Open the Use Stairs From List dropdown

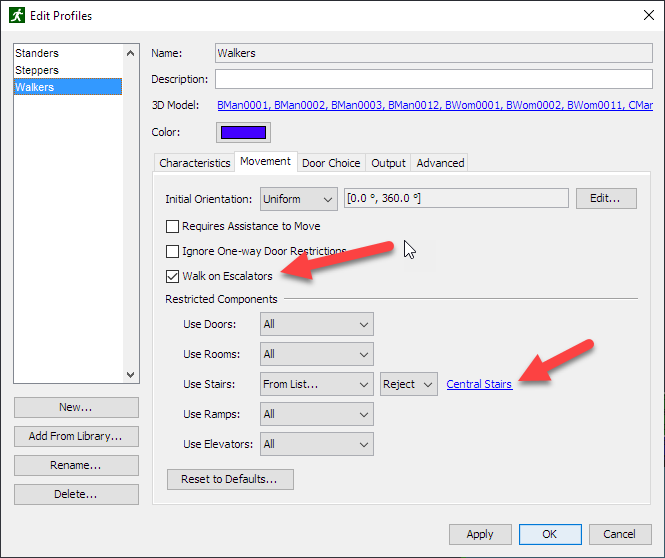pyautogui.click(x=316, y=384)
